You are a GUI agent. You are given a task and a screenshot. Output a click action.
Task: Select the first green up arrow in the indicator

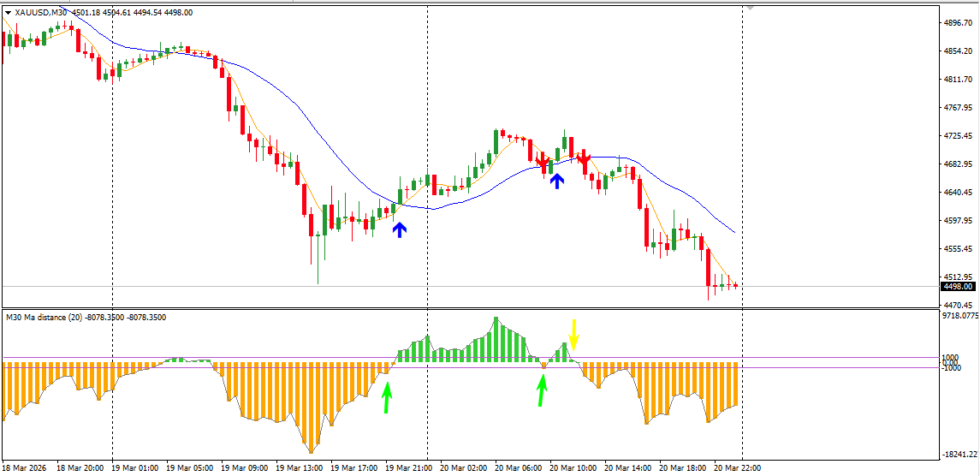[x=388, y=398]
